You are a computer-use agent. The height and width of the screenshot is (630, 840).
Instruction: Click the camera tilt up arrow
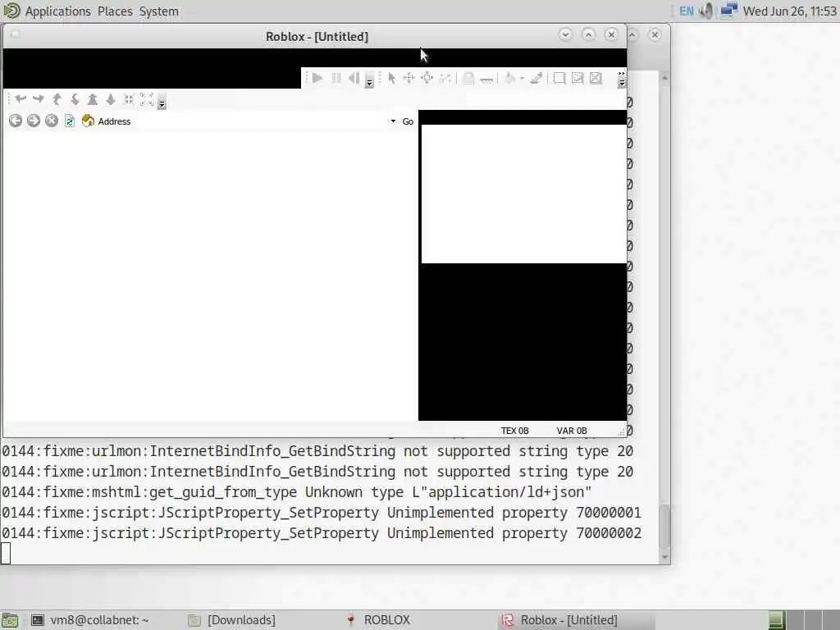pos(57,99)
